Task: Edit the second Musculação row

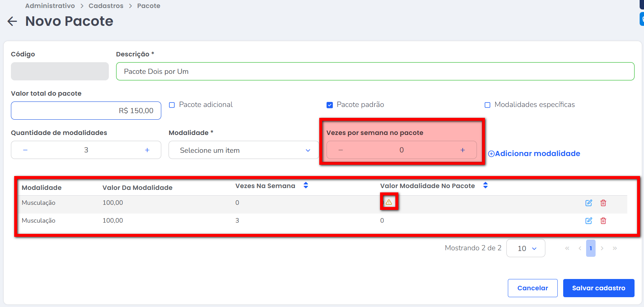Action: click(588, 221)
